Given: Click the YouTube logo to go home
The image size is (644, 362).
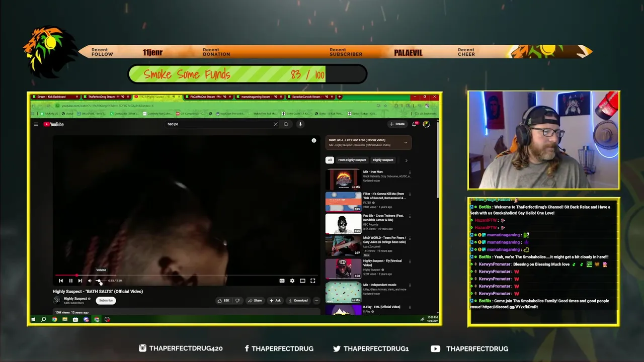Looking at the screenshot, I should coord(54,124).
